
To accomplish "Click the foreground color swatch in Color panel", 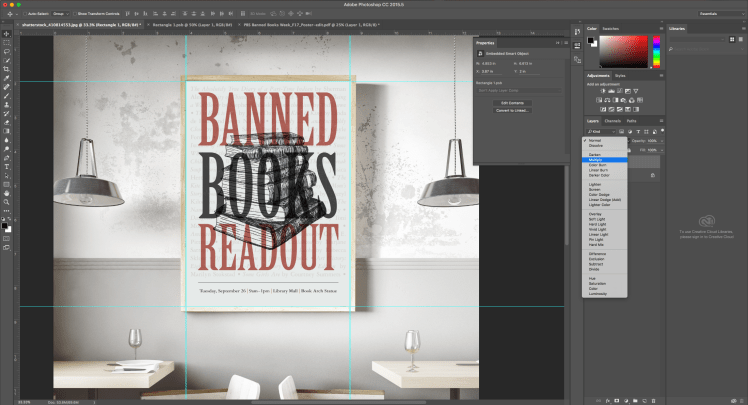I will click(x=591, y=41).
